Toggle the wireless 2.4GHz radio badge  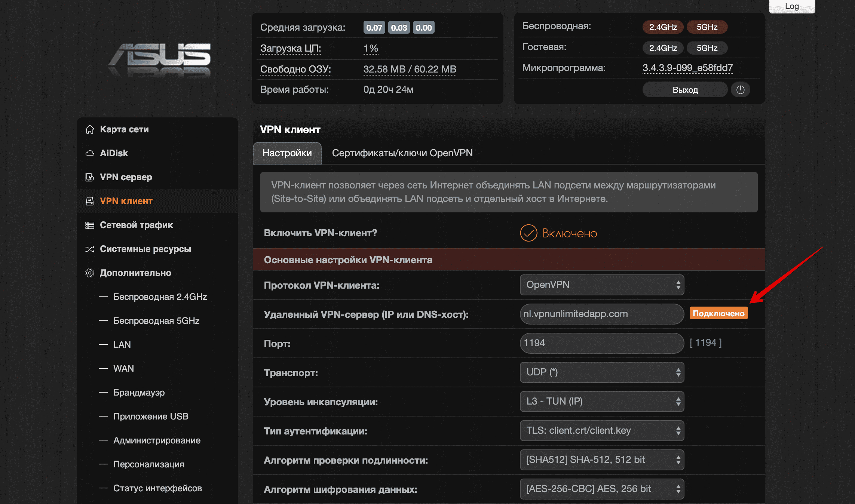point(663,27)
